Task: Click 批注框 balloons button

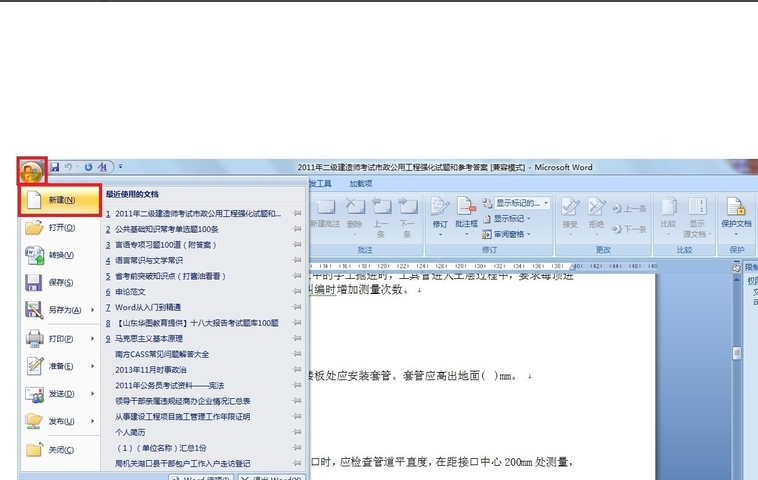Action: tap(466, 217)
